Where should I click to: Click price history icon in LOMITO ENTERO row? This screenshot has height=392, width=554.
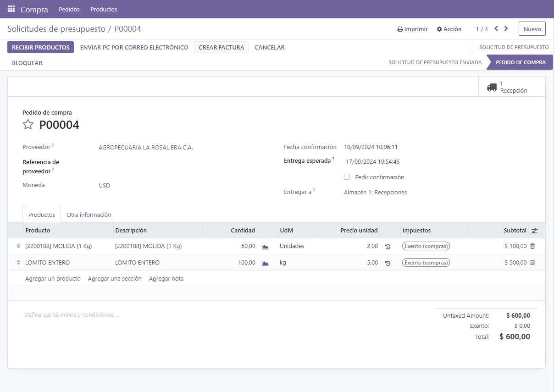(x=388, y=263)
